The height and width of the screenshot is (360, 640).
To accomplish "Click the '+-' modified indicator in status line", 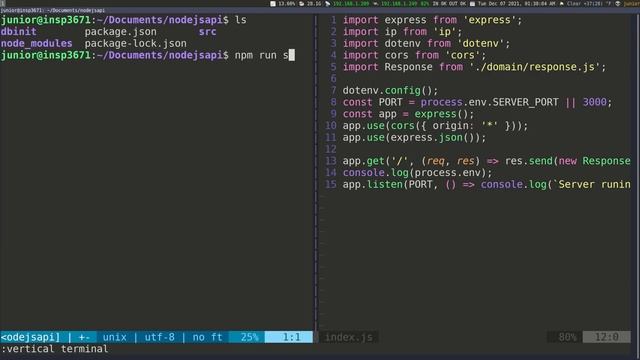I will (x=84, y=337).
